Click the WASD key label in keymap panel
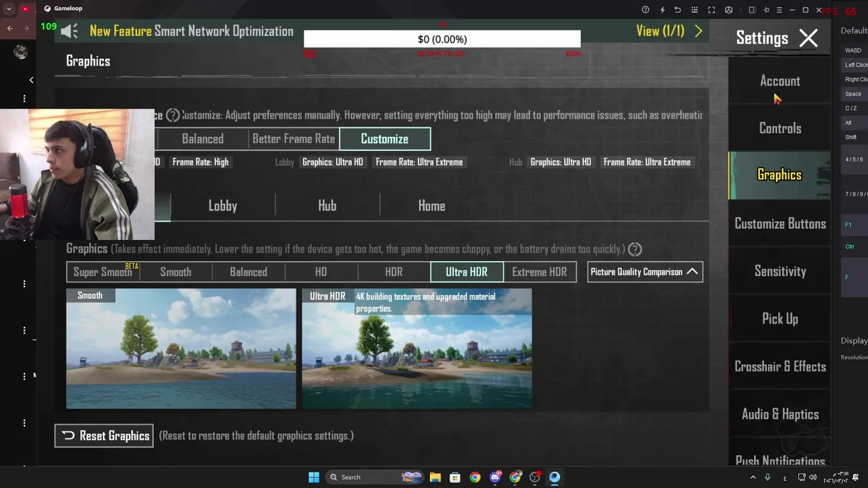 [x=853, y=50]
